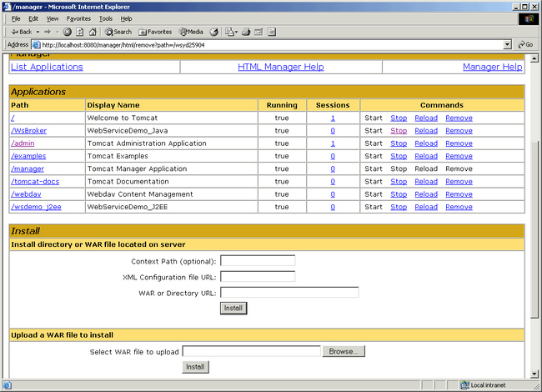Click the Go button beside the address bar
Screen dimensions: 542x392
point(525,44)
